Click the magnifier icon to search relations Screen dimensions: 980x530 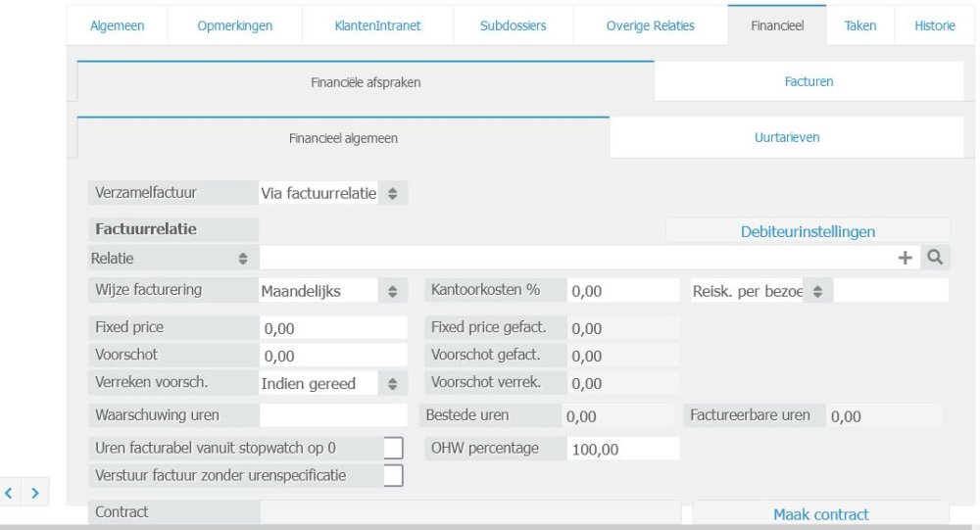point(935,258)
